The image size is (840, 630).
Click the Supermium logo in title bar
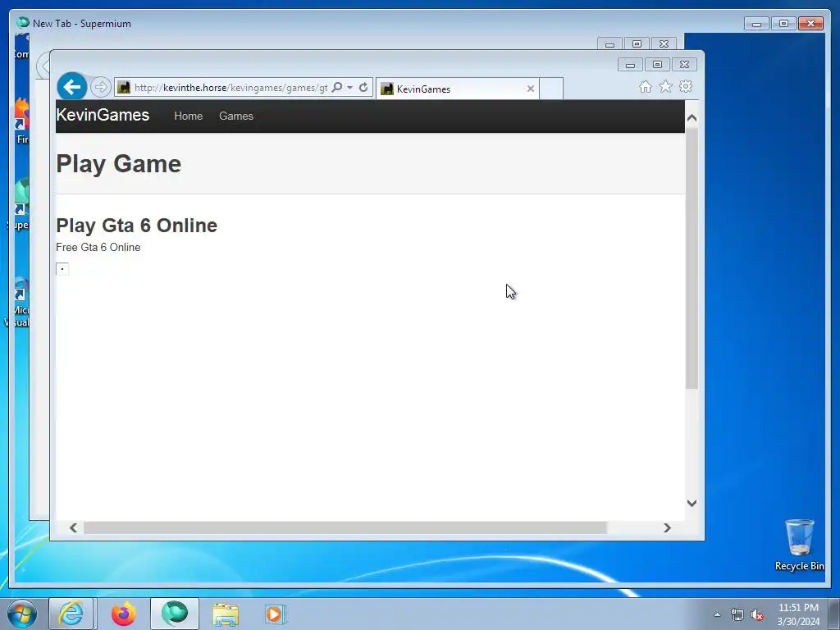23,22
